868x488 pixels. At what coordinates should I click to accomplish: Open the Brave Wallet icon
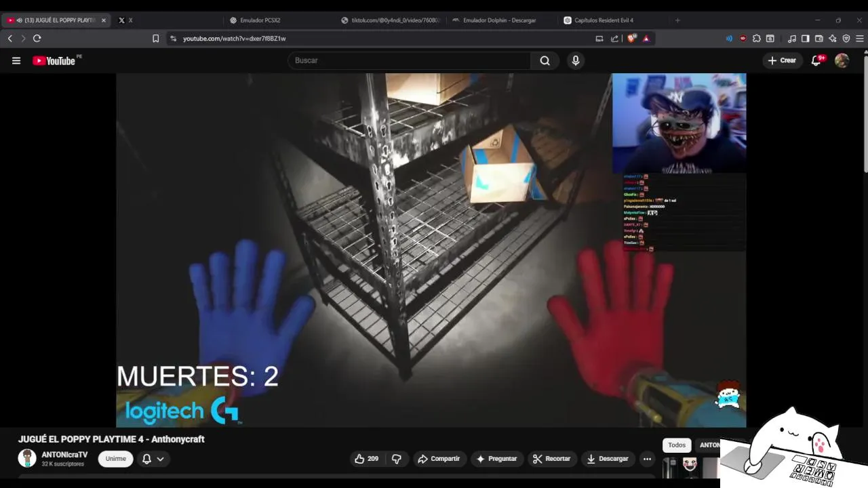[819, 39]
